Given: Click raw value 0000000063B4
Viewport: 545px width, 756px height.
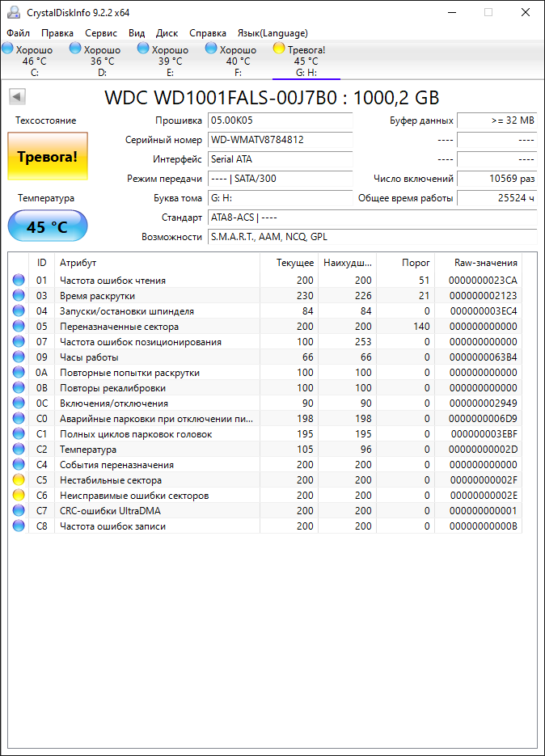Looking at the screenshot, I should coord(483,357).
